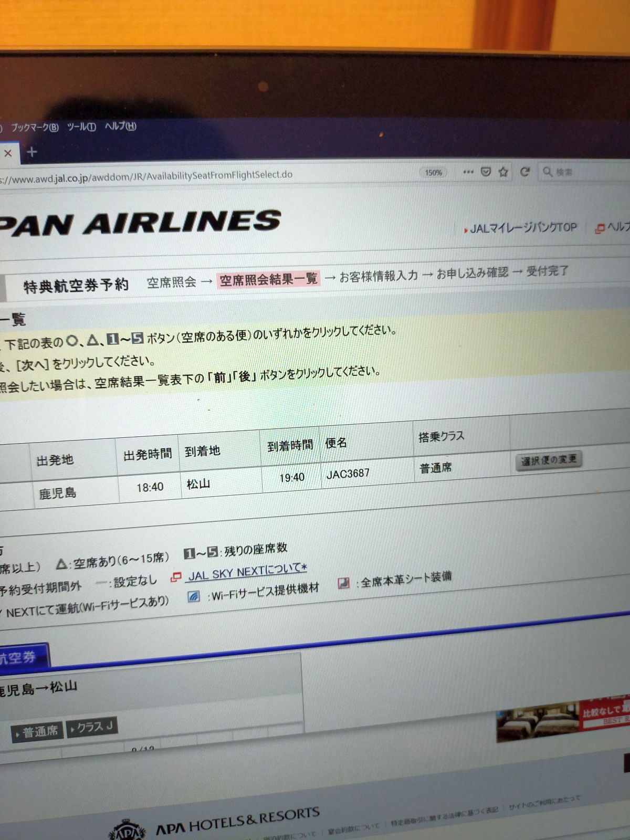Click the triangle 空席あり legend symbol

62,564
